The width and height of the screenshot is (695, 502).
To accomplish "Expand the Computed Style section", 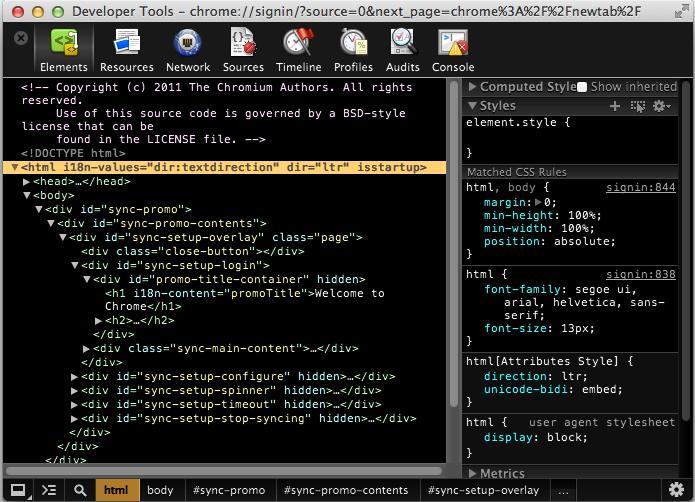I will tap(473, 87).
